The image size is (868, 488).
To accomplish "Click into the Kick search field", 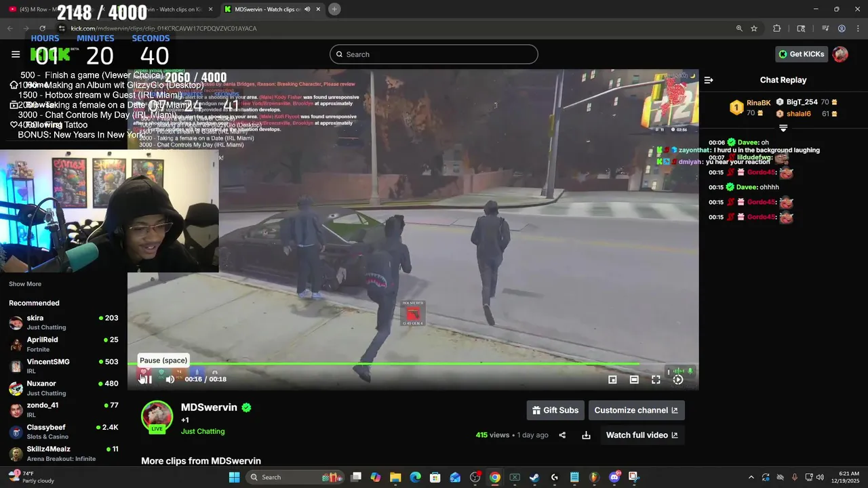I will coord(434,54).
